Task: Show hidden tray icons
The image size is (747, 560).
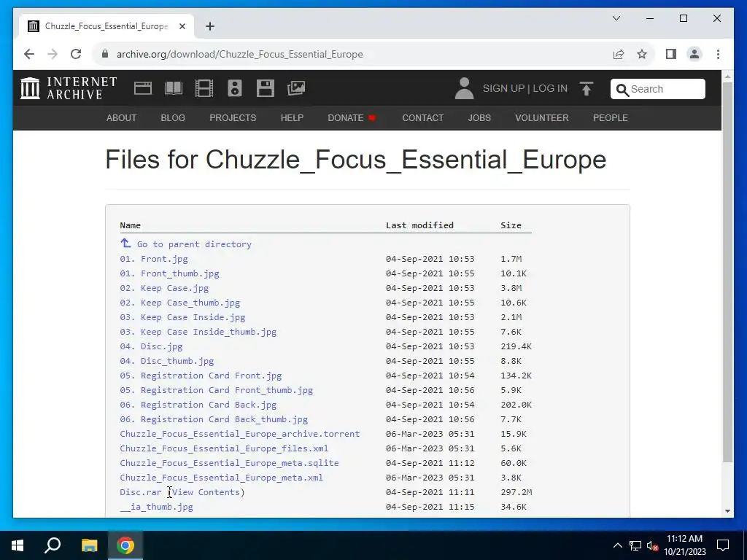Action: click(x=617, y=545)
